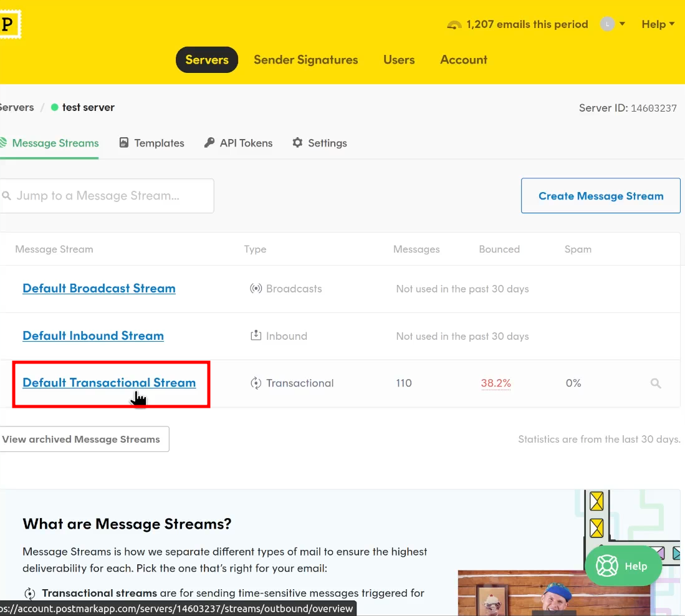Open the Templates tab
685x616 pixels.
coord(151,143)
